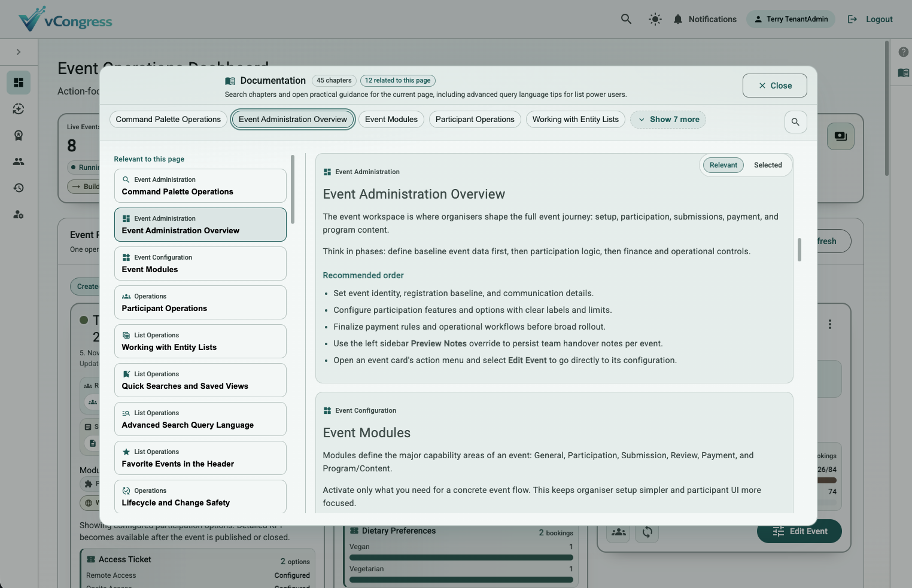This screenshot has height=588, width=912.
Task: Open Notifications bell
Action: point(677,19)
